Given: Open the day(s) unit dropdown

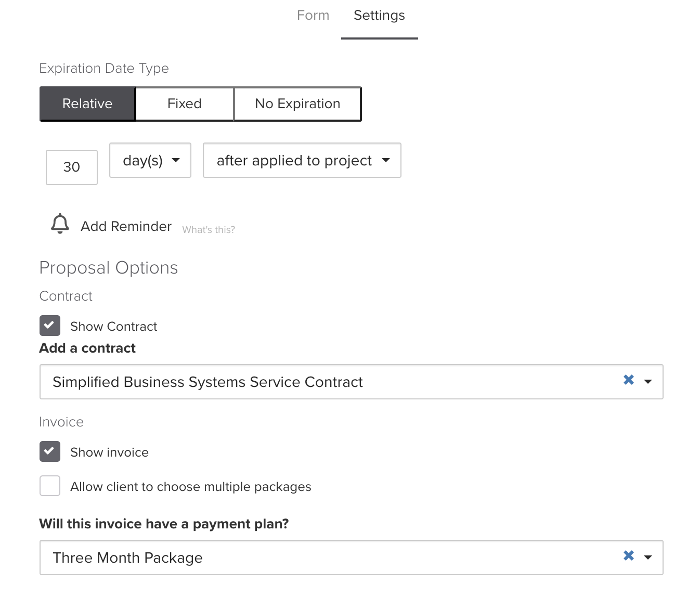Looking at the screenshot, I should tap(150, 160).
